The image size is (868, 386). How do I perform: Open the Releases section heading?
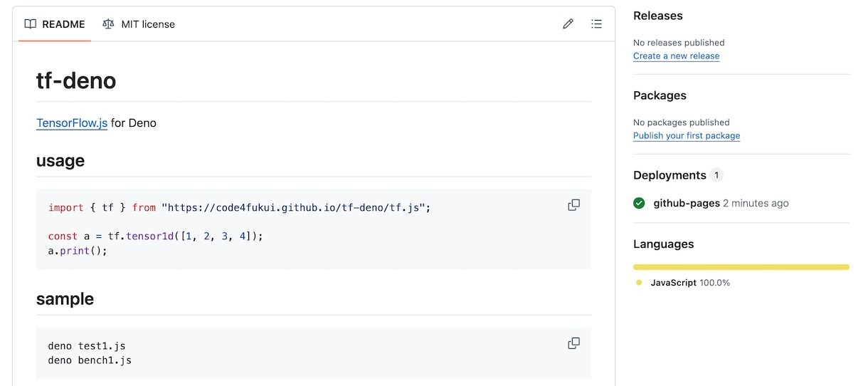[x=657, y=16]
